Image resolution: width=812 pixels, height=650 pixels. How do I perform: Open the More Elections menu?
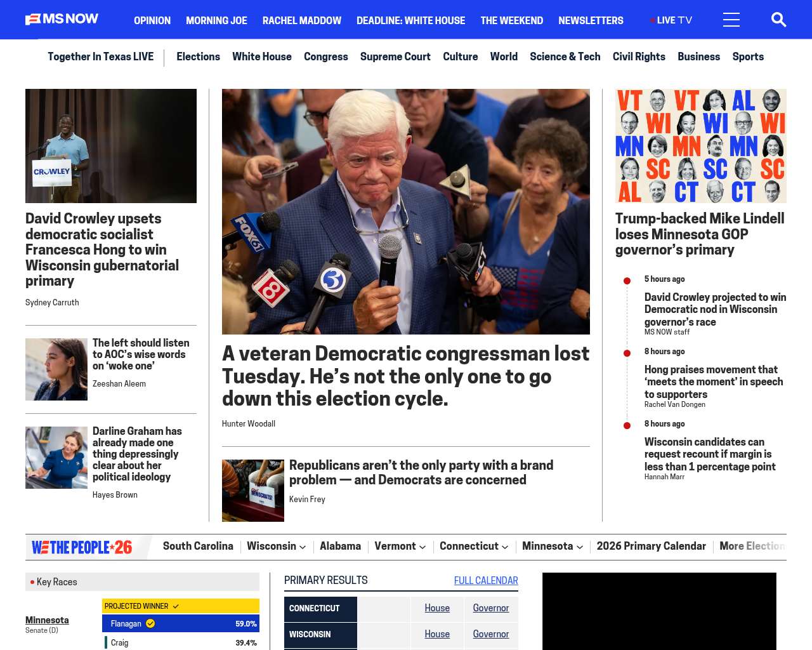point(752,546)
